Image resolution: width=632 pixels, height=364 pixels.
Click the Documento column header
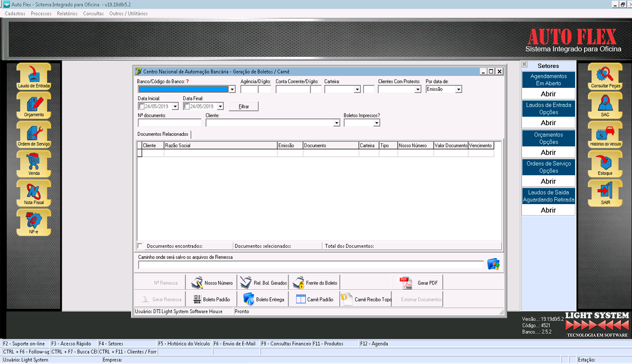coord(331,145)
